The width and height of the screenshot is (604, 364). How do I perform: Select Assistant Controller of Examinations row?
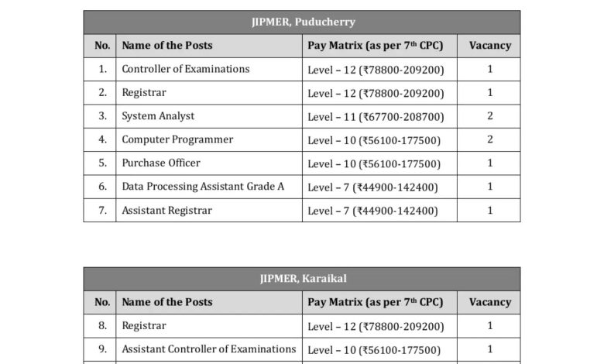(302, 349)
